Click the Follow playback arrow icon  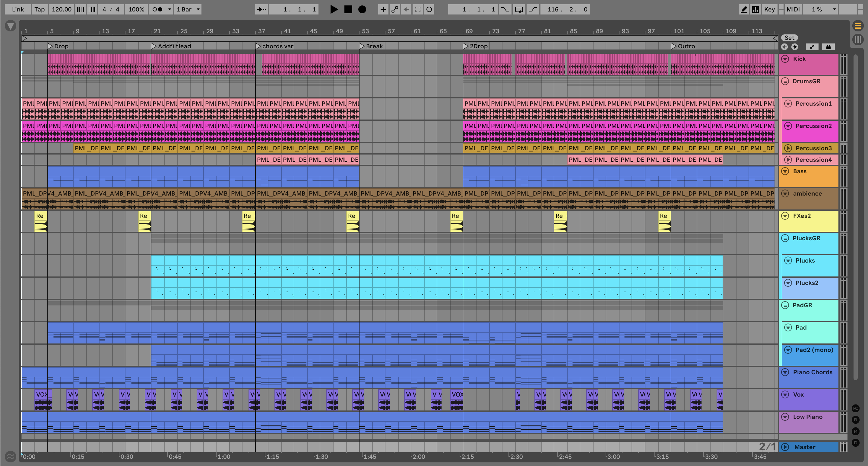click(261, 9)
